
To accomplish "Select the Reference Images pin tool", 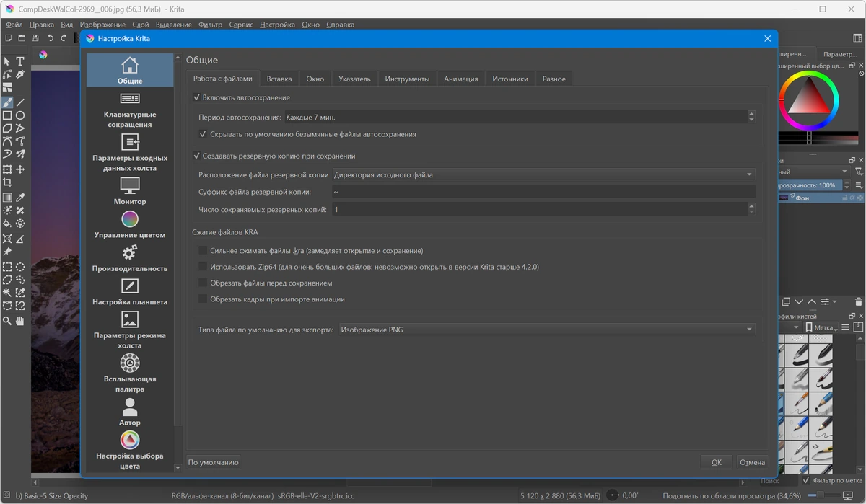I will tap(7, 252).
